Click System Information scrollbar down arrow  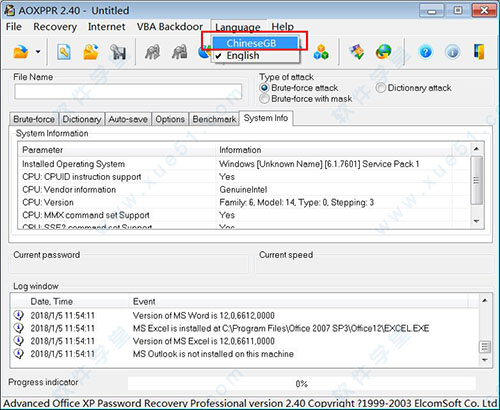(x=476, y=221)
